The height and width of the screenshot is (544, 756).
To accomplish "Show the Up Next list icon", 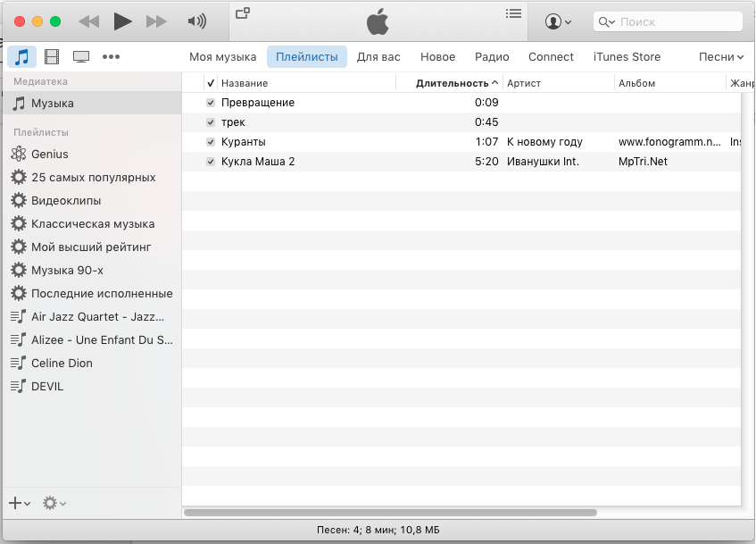I will coord(513,13).
